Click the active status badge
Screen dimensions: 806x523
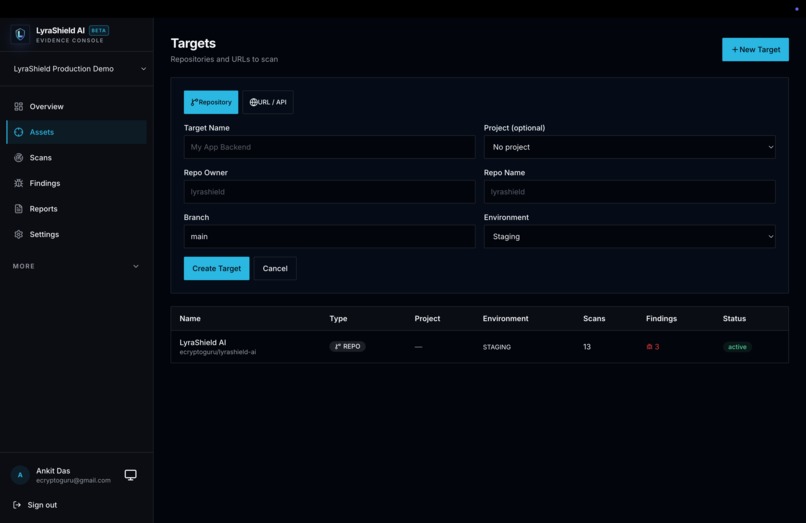(x=737, y=347)
